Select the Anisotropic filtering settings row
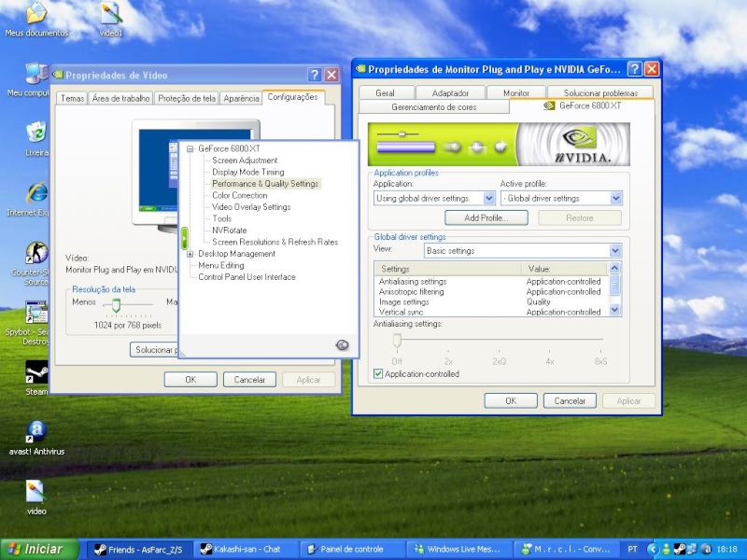This screenshot has height=560, width=747. (491, 291)
